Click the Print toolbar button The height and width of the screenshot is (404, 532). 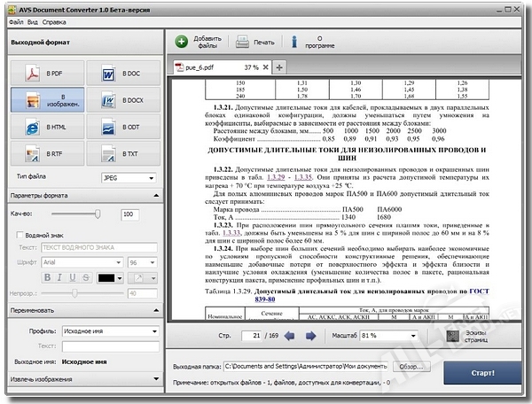254,42
